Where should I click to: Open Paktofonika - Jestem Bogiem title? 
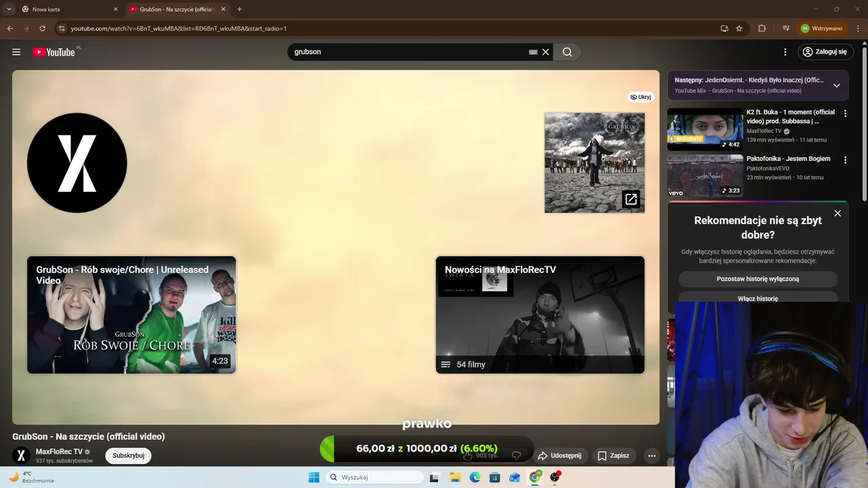(789, 159)
